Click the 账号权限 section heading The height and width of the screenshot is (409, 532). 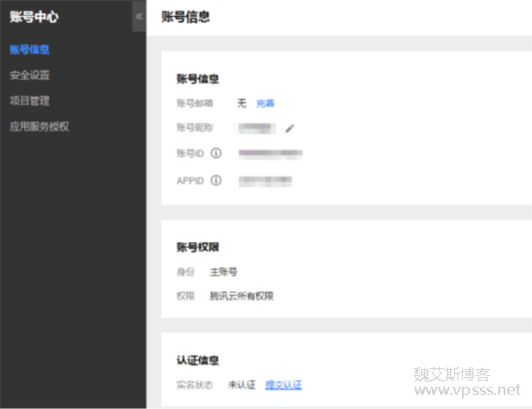(198, 246)
